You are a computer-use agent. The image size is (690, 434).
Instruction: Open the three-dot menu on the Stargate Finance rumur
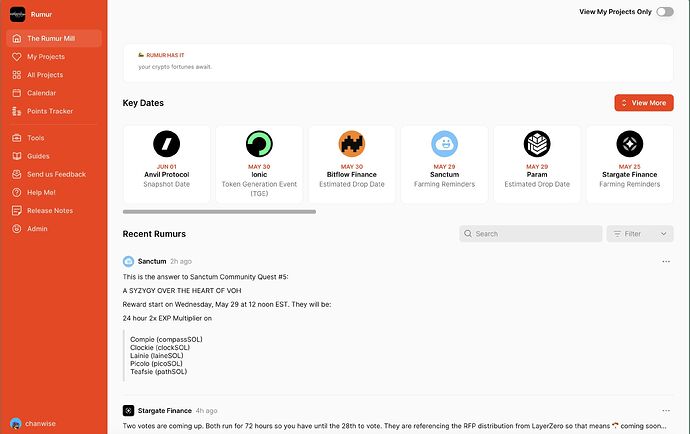[666, 411]
